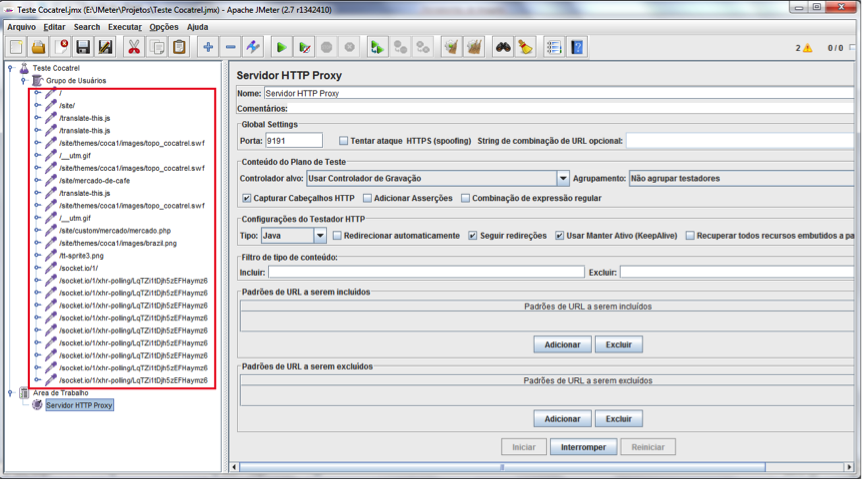Image resolution: width=862 pixels, height=480 pixels.
Task: Open a test plan via folder icon
Action: click(x=38, y=47)
